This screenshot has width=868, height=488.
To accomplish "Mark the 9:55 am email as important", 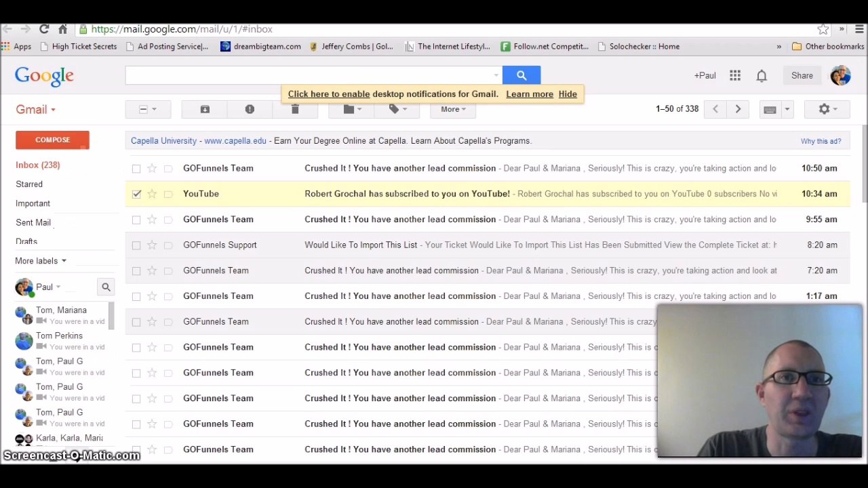I will pos(168,220).
